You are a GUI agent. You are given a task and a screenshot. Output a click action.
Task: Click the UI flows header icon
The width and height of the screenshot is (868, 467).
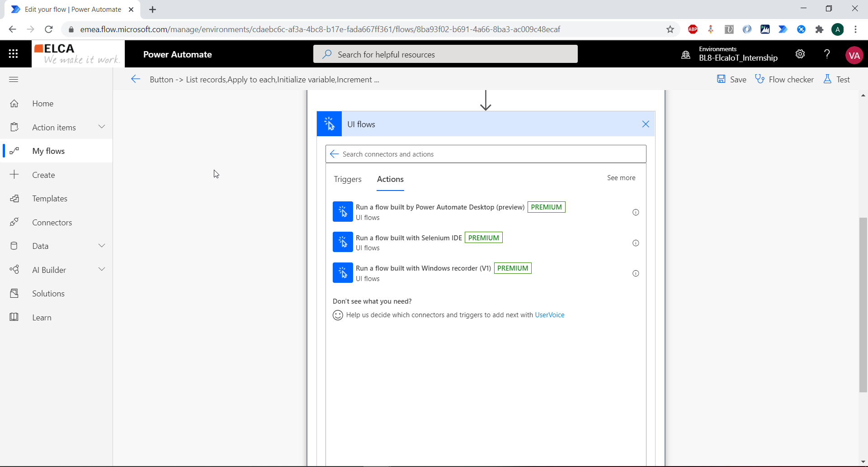tap(329, 124)
